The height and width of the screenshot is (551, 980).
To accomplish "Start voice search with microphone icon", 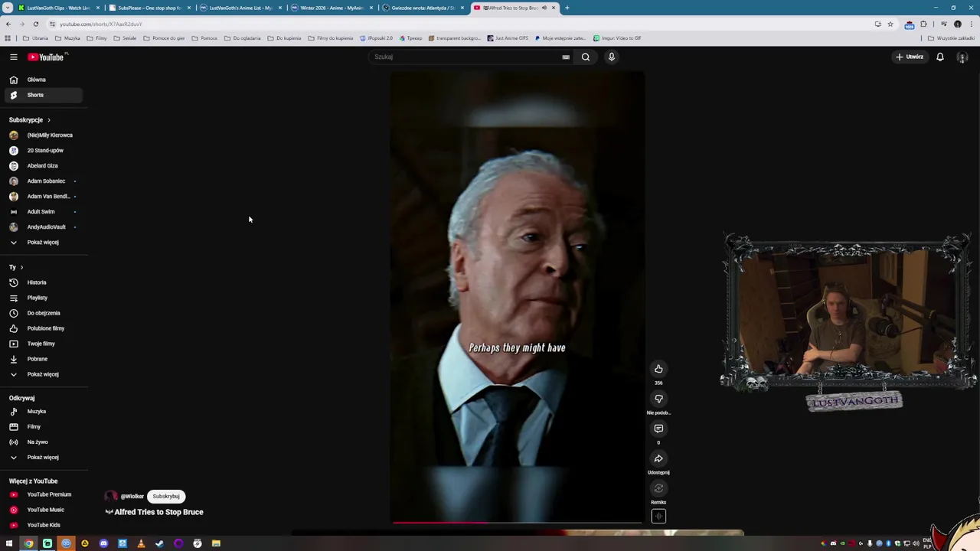I will point(612,57).
